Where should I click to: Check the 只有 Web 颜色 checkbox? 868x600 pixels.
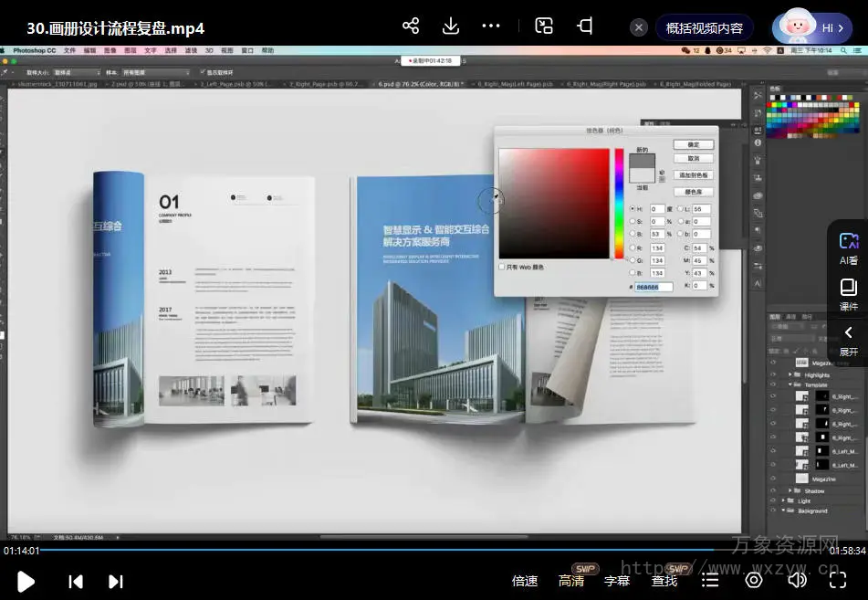pyautogui.click(x=502, y=268)
